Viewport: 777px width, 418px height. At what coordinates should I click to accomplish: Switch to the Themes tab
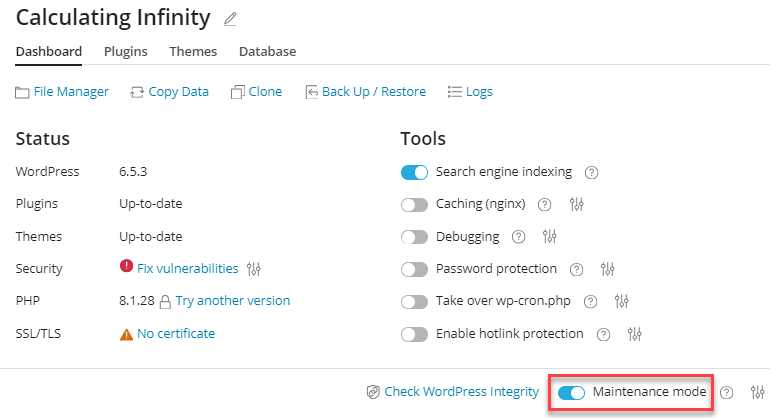point(193,51)
